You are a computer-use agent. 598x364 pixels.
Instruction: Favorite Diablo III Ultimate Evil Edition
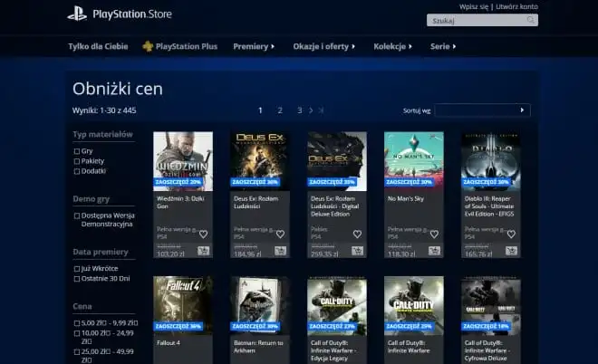511,234
